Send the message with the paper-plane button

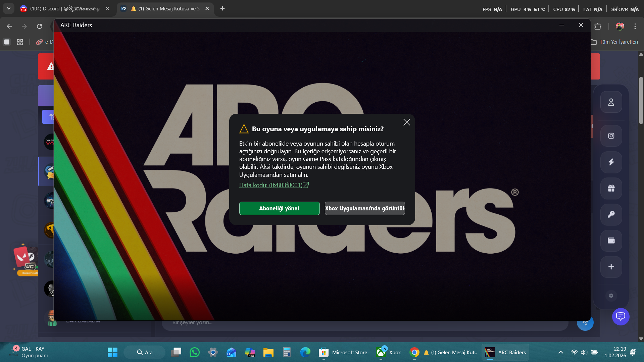click(x=585, y=323)
